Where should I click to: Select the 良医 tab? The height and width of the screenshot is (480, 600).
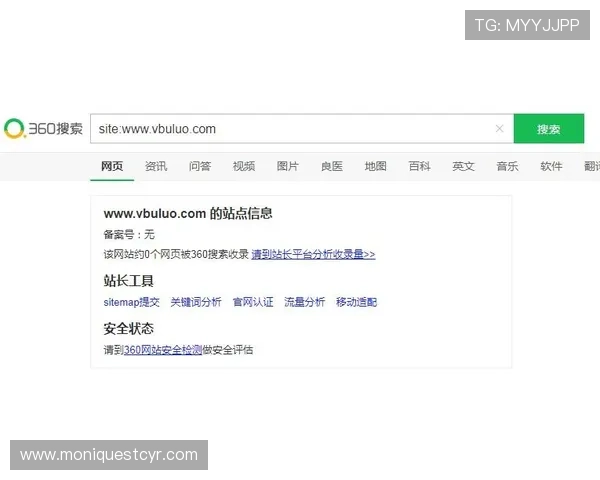pos(332,166)
